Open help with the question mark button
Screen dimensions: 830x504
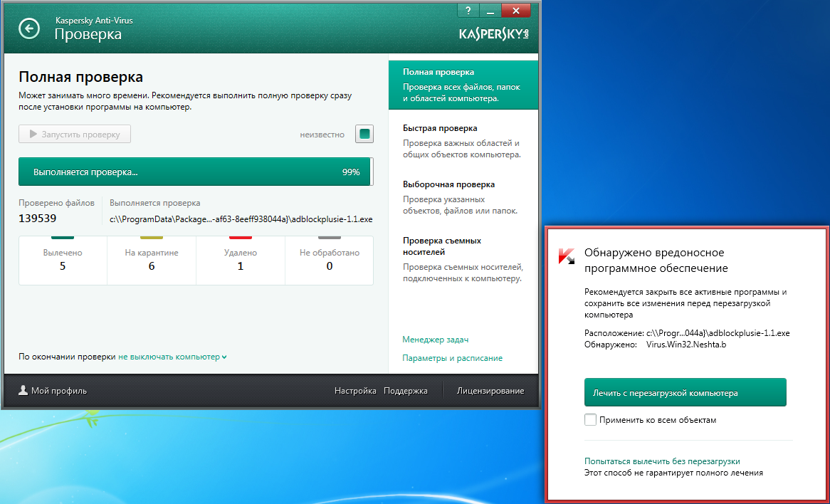pyautogui.click(x=468, y=10)
